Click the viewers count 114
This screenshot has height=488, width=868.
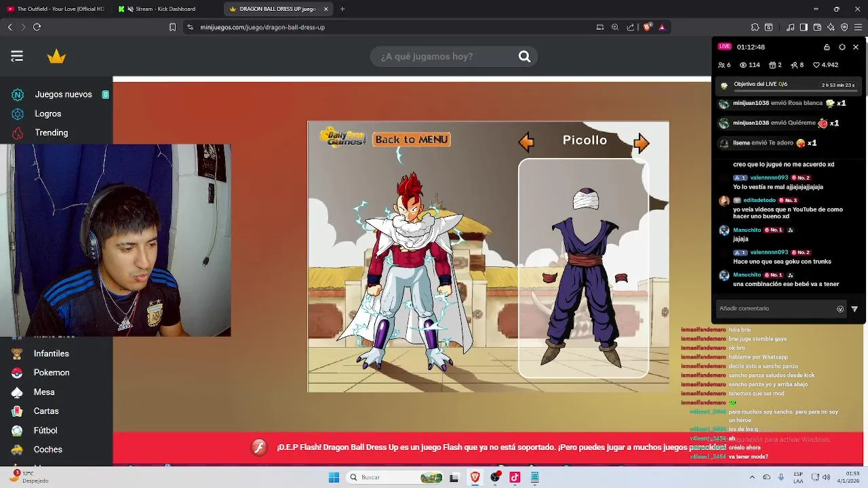[749, 65]
